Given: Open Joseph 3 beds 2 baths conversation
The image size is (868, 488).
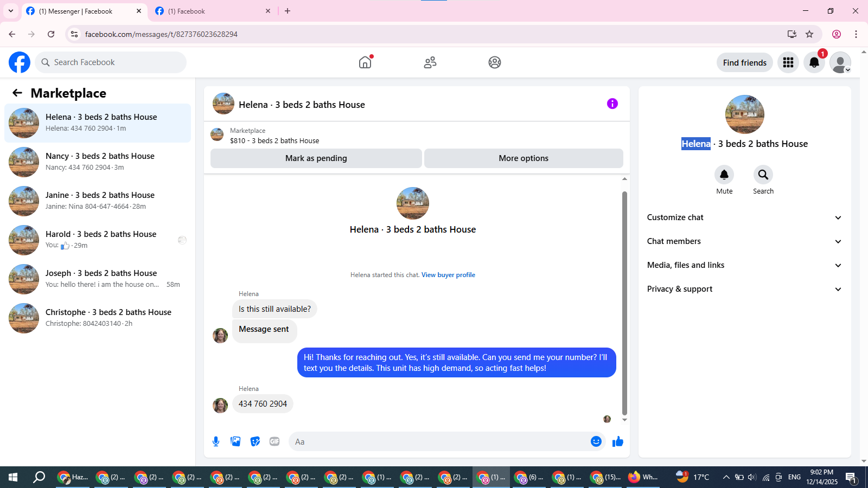Looking at the screenshot, I should [x=98, y=279].
